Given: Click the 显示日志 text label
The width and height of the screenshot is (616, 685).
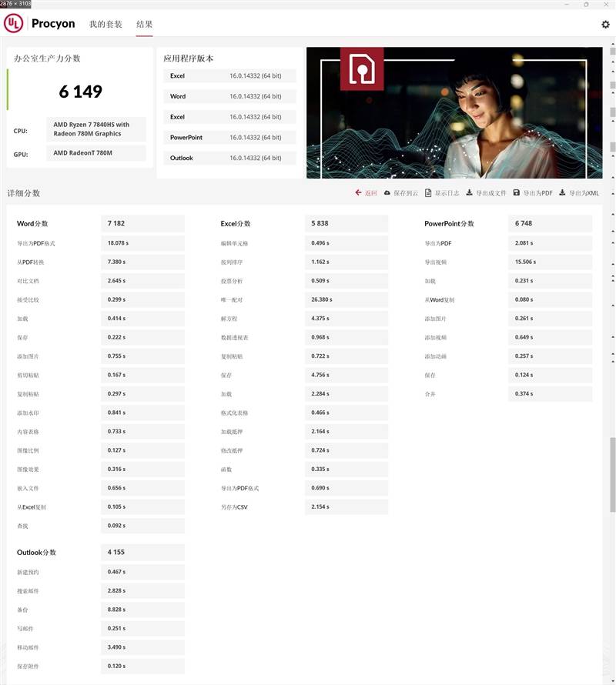Looking at the screenshot, I should point(447,193).
